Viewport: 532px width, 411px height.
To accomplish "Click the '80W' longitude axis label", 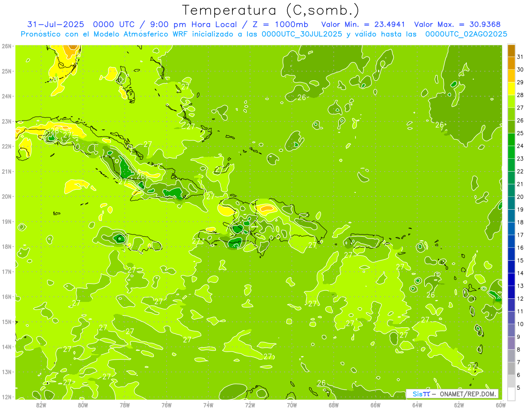I will point(83,405).
